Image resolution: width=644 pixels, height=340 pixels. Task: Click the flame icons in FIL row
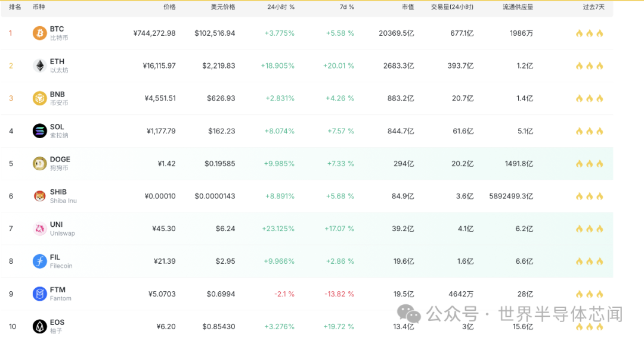click(x=589, y=261)
